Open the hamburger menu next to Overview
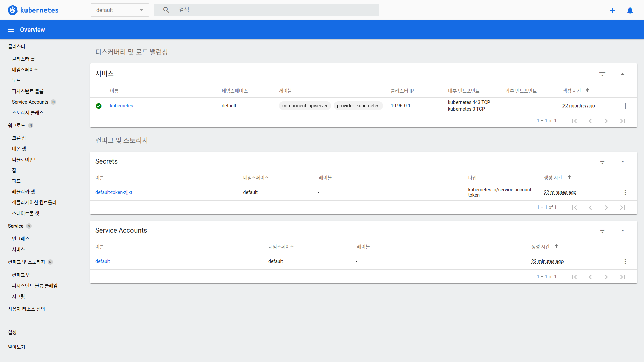 pyautogui.click(x=11, y=30)
